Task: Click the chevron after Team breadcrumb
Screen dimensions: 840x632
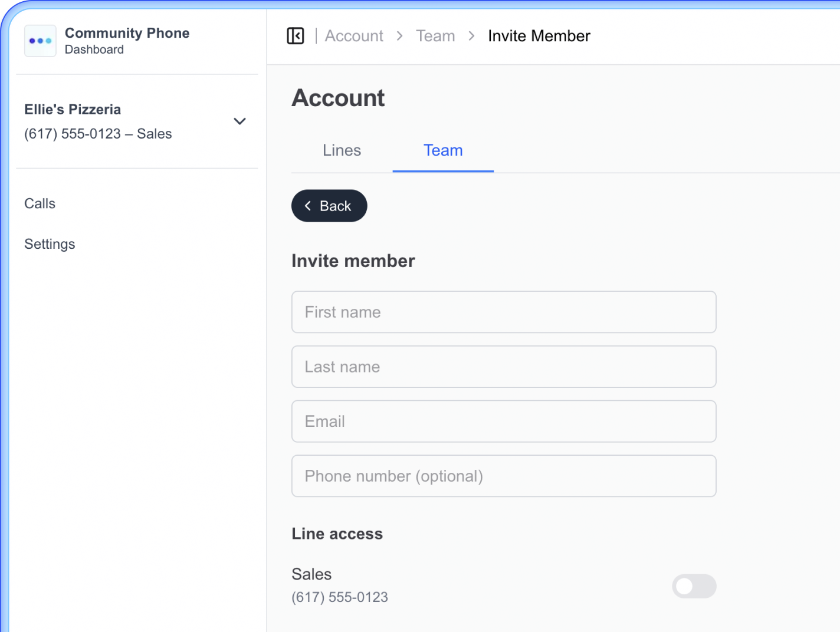Action: click(x=471, y=36)
